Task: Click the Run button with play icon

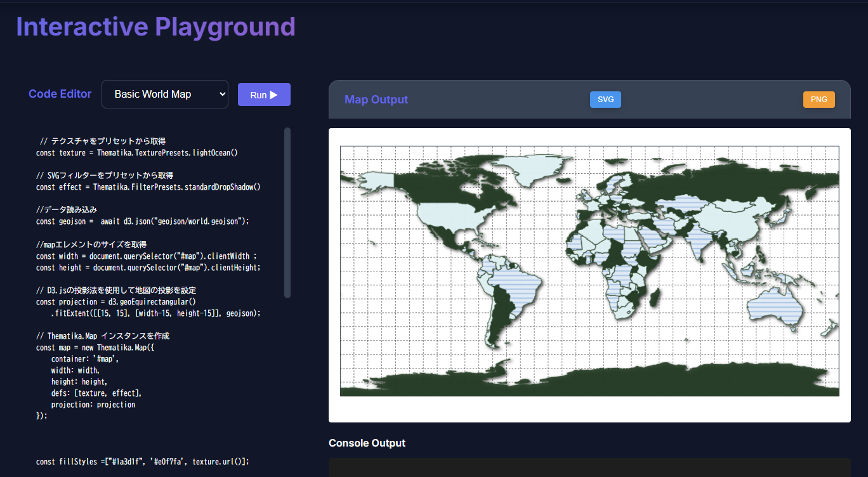Action: [x=264, y=95]
